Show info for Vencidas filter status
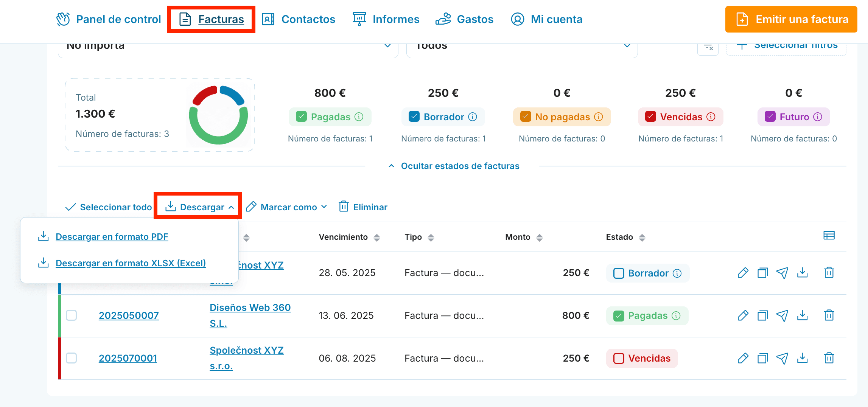Image resolution: width=868 pixels, height=407 pixels. click(711, 117)
